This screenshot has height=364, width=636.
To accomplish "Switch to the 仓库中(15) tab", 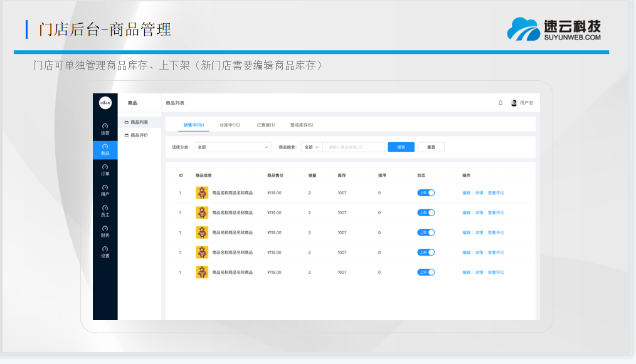I will (230, 125).
